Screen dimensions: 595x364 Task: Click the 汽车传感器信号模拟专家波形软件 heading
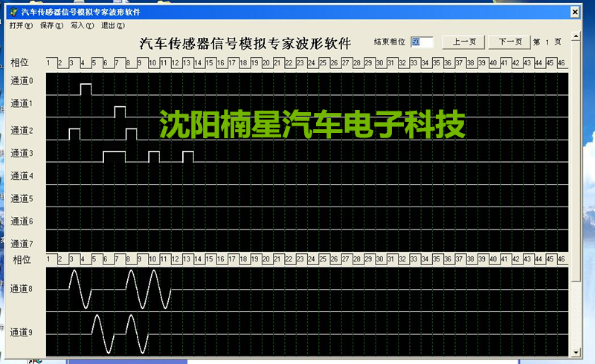pyautogui.click(x=245, y=43)
